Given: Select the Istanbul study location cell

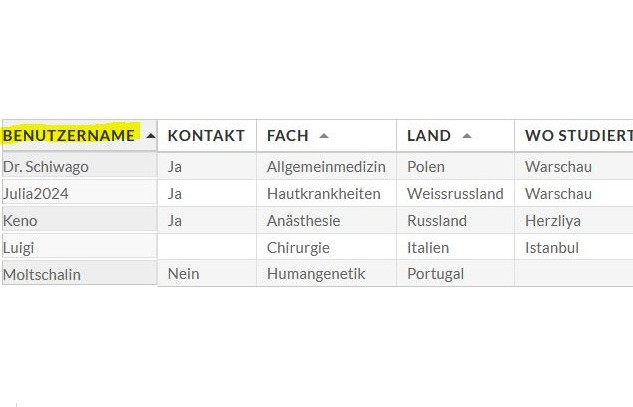Looking at the screenshot, I should point(552,247).
